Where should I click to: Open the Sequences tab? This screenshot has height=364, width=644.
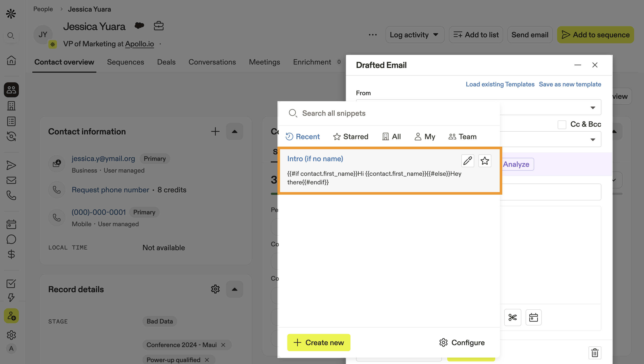[125, 62]
